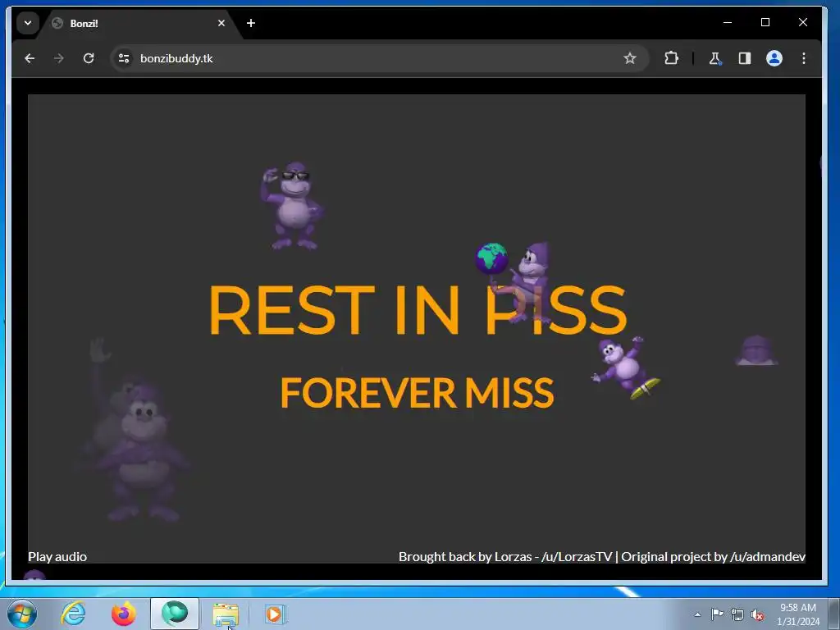Bookmark this page with the star

(x=629, y=58)
